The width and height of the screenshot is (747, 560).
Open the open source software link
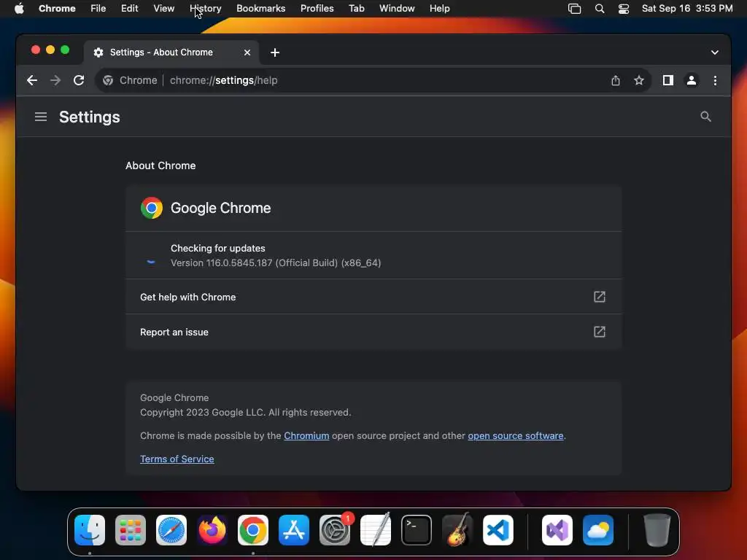coord(516,436)
